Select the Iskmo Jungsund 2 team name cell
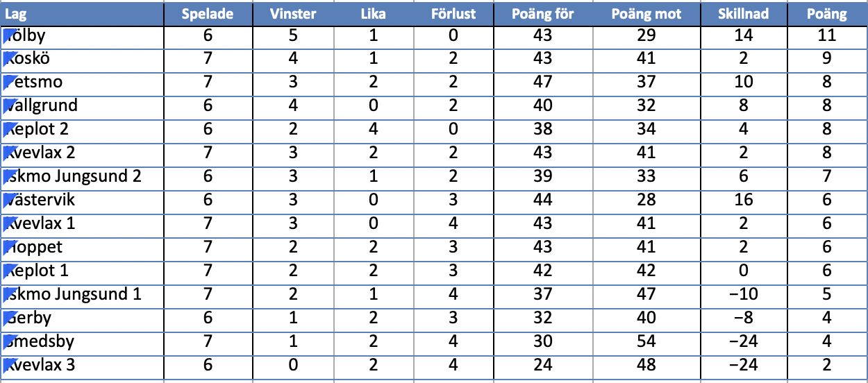Viewport: 868px width, 383px height. coord(83,176)
